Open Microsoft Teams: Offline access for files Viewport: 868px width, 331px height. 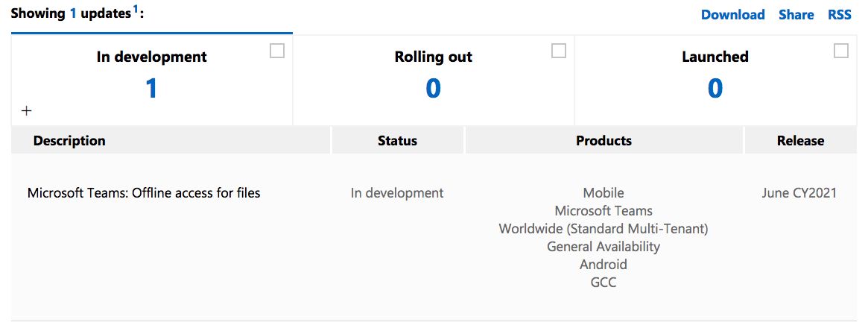pyautogui.click(x=144, y=193)
